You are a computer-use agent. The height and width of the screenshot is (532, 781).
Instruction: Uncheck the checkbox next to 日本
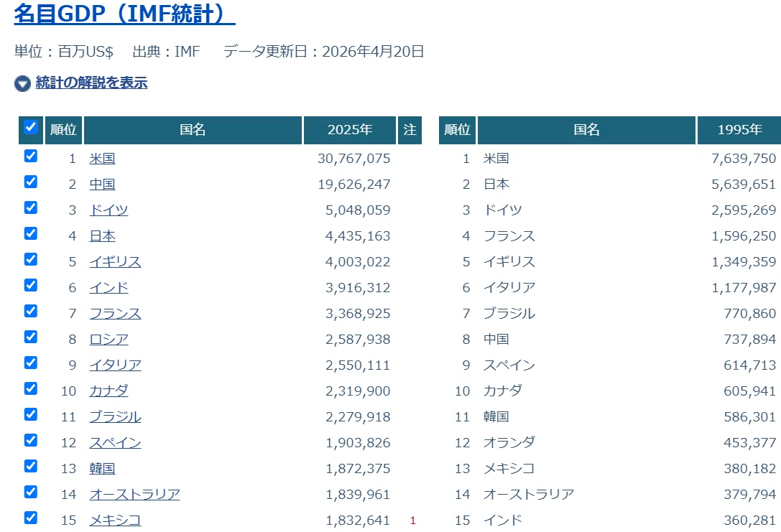click(31, 233)
